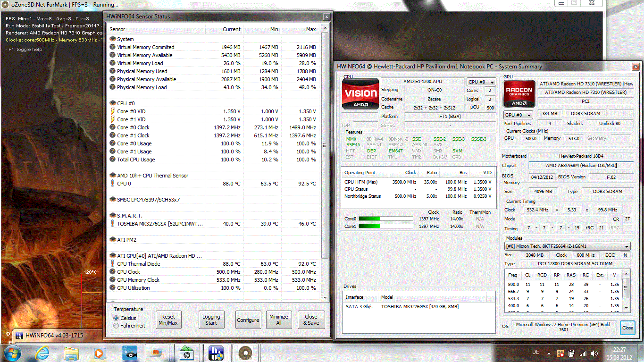Click the CPU HFM (Max) operating point row

click(418, 182)
